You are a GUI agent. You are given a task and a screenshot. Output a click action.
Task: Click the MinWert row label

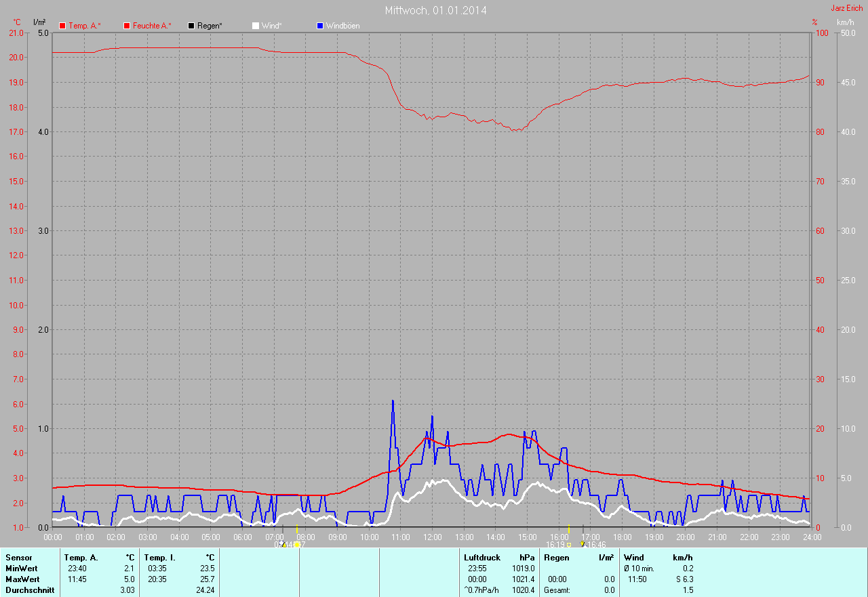pos(22,569)
